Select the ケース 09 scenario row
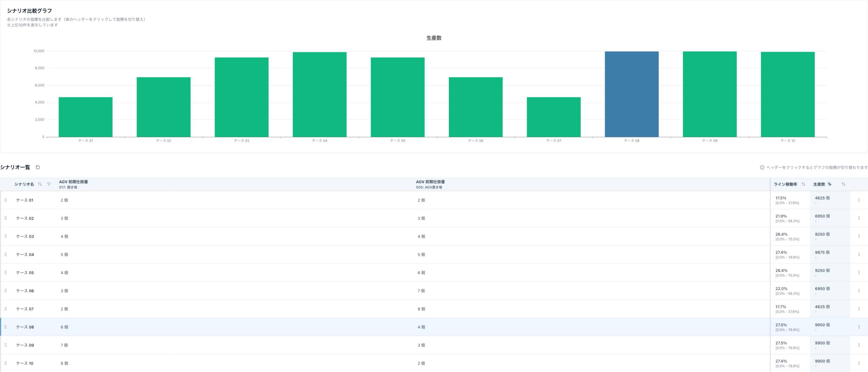868x372 pixels. (434, 345)
